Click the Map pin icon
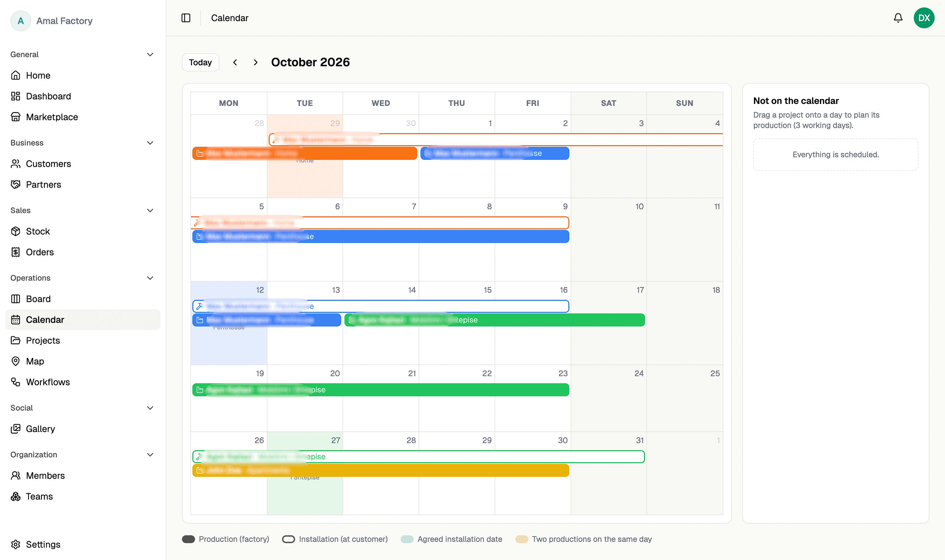945x560 pixels. coord(16,361)
